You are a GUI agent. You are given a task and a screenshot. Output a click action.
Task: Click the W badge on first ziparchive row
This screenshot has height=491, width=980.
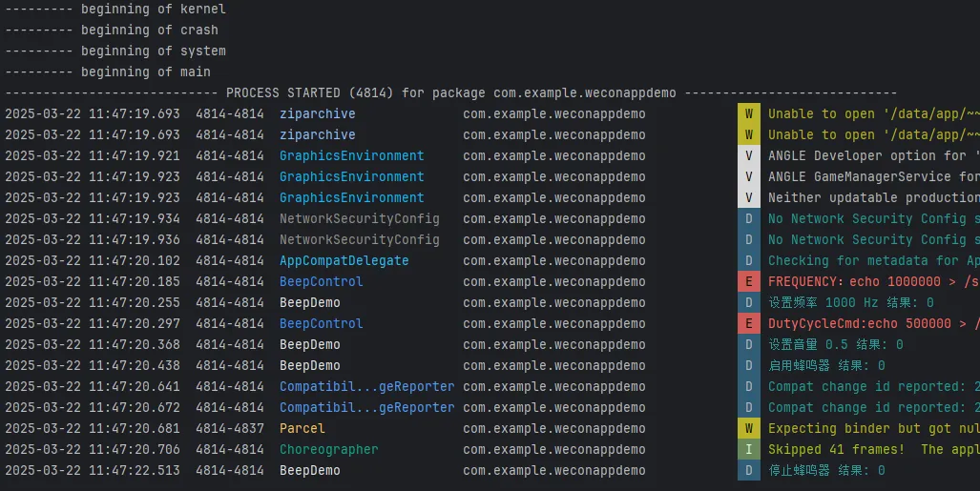tap(748, 114)
